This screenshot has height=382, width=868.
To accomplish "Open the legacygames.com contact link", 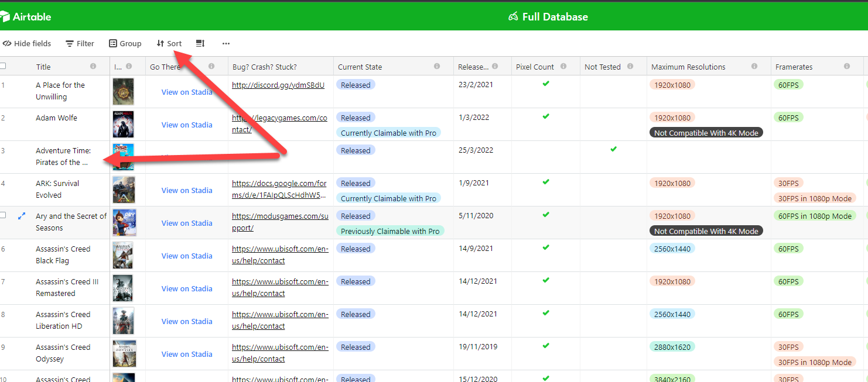I will [x=279, y=123].
